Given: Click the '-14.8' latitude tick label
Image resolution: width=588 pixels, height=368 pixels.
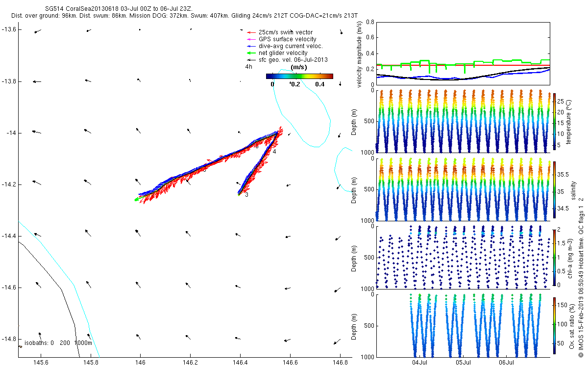Looking at the screenshot, I should tap(8, 339).
